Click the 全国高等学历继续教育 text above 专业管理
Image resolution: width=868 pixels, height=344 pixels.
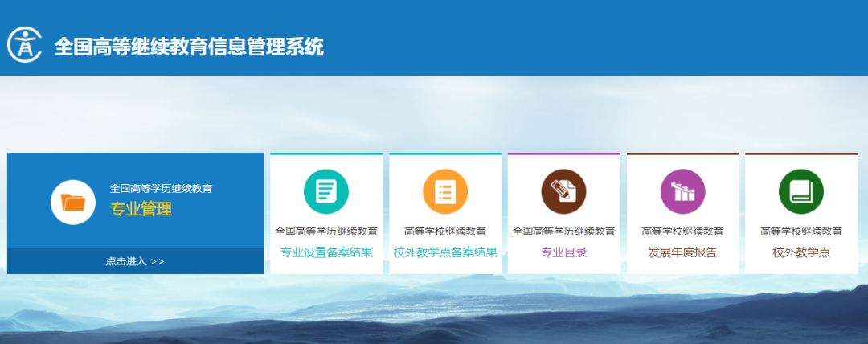tap(161, 188)
